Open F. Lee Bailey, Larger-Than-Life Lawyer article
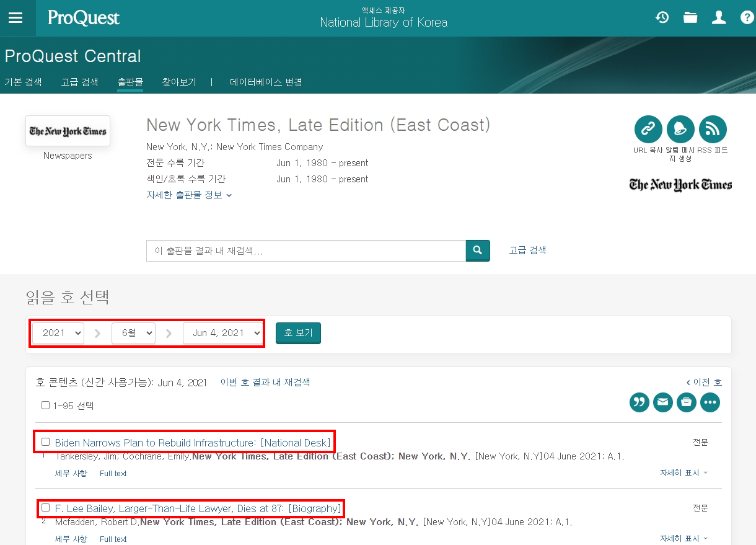 click(198, 508)
